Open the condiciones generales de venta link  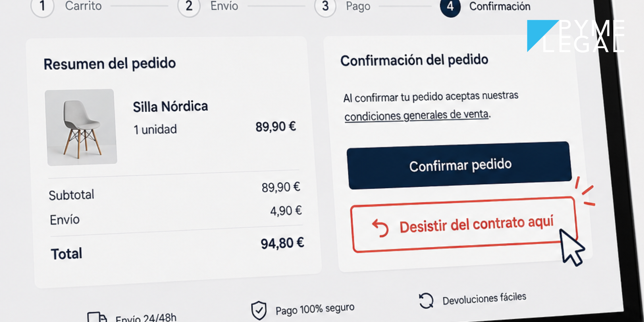tap(416, 115)
